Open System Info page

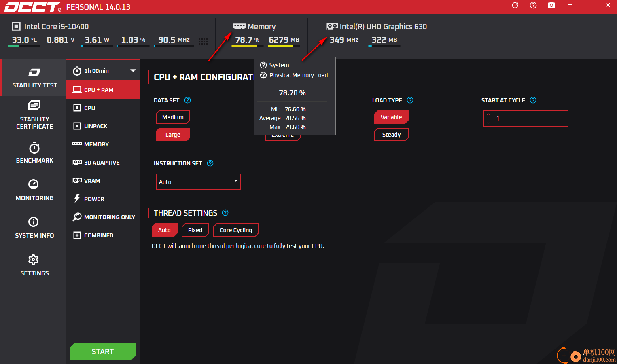(34, 228)
